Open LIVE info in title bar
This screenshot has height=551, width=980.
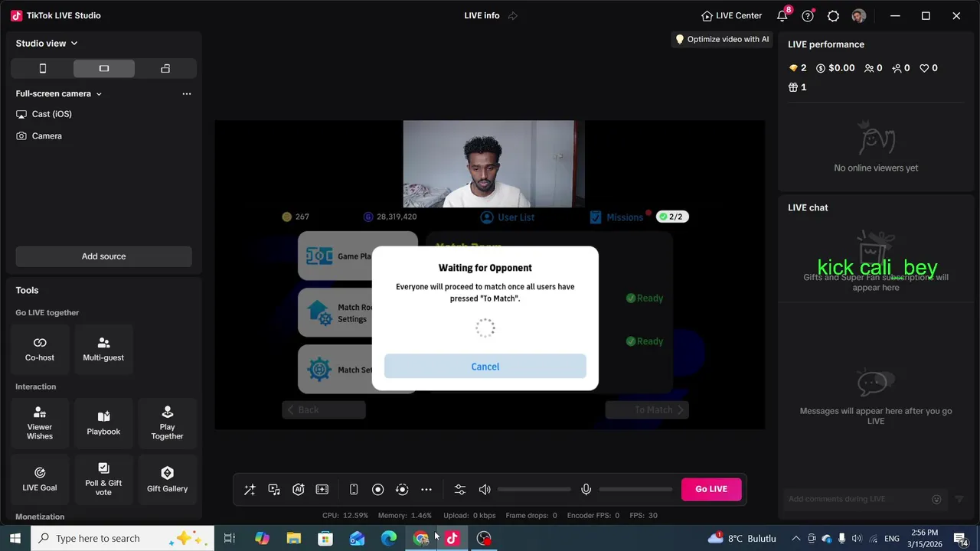point(482,15)
